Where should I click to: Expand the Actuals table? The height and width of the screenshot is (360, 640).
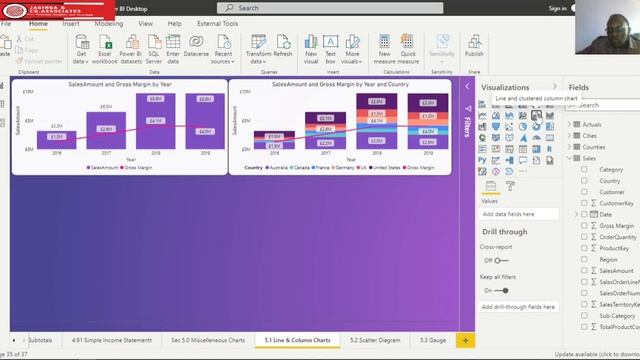click(x=569, y=124)
